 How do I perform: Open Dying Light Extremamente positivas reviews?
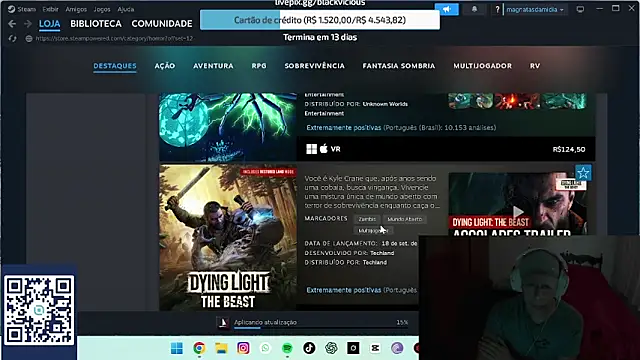(x=362, y=290)
